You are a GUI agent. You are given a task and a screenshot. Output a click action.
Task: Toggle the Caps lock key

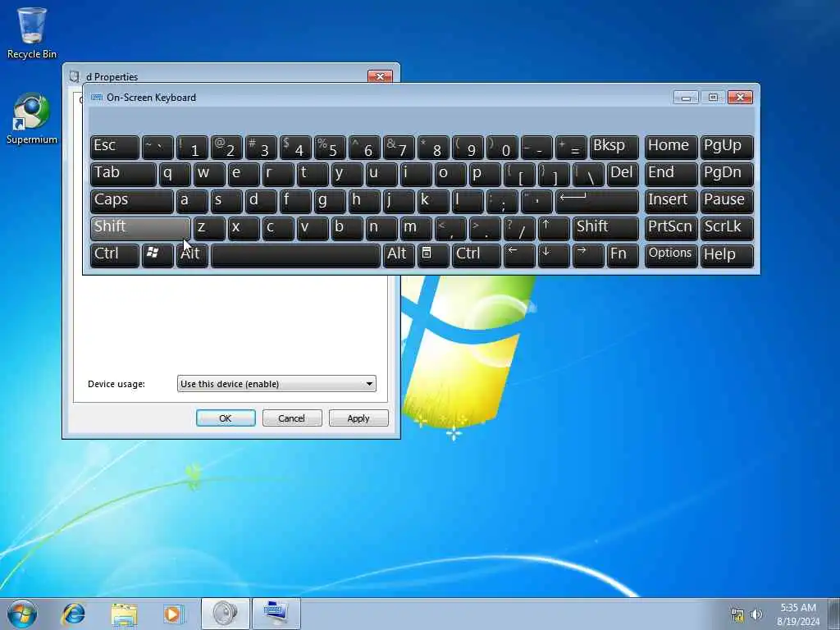132,202
